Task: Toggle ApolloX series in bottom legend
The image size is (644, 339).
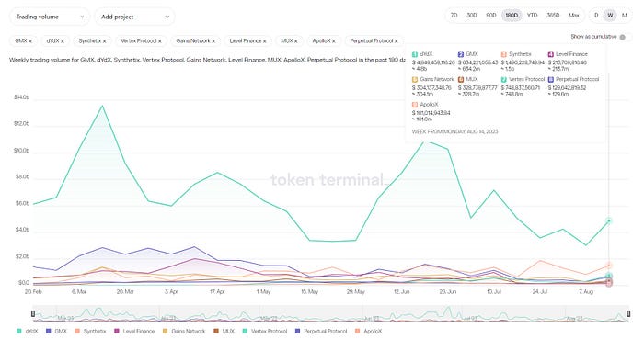Action: point(368,331)
